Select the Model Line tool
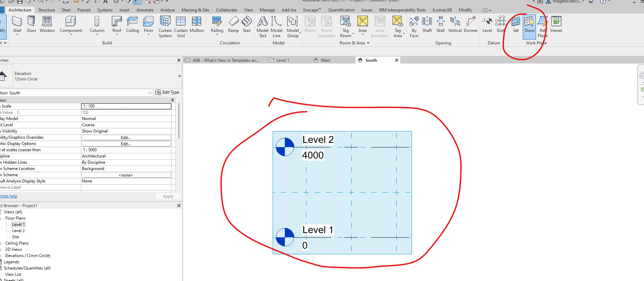Viewport: 644px width, 281px height. (x=276, y=27)
